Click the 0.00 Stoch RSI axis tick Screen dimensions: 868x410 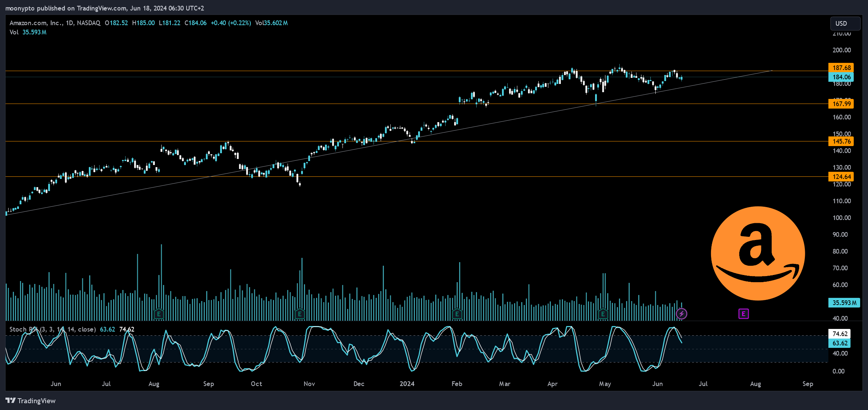[838, 371]
